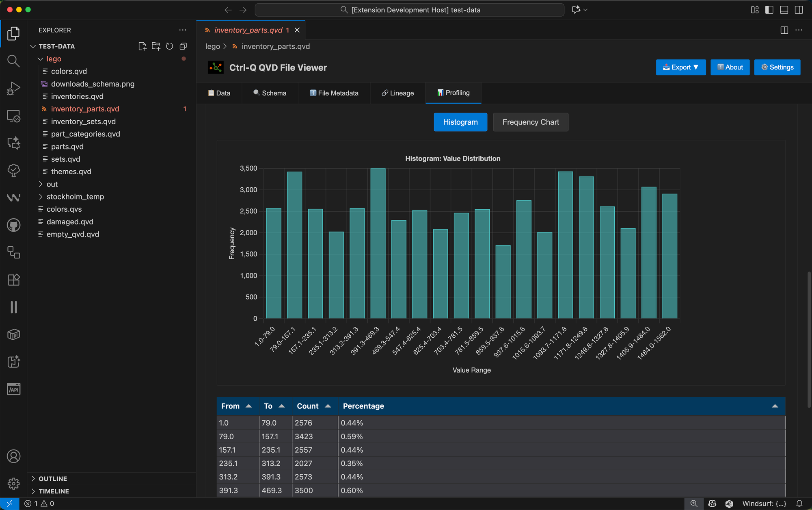
Task: Open the Settings button in viewer
Action: click(777, 67)
